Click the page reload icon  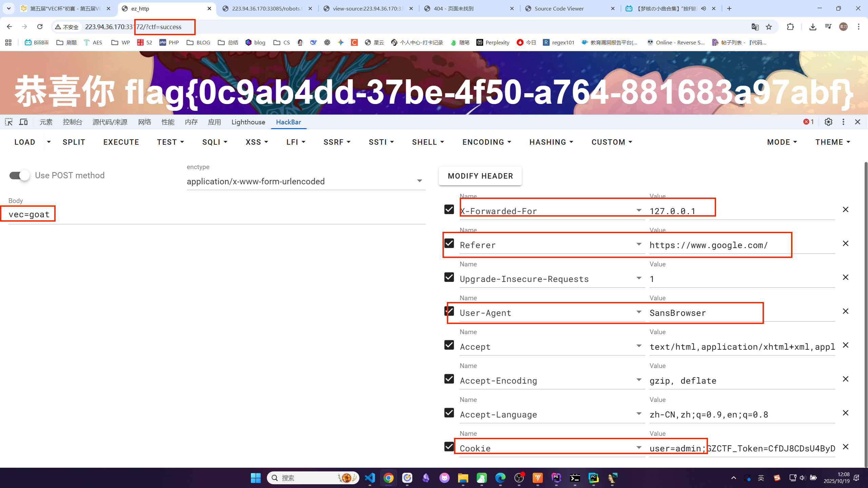[x=40, y=27]
